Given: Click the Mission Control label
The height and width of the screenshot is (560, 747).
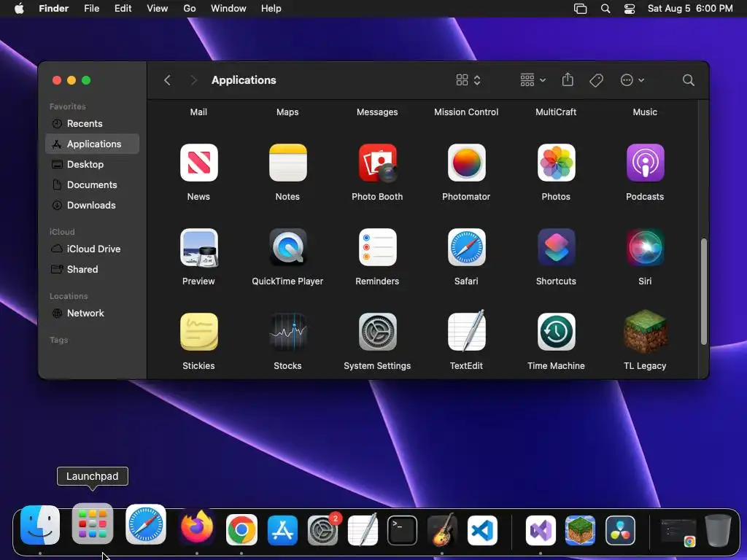Looking at the screenshot, I should point(466,112).
